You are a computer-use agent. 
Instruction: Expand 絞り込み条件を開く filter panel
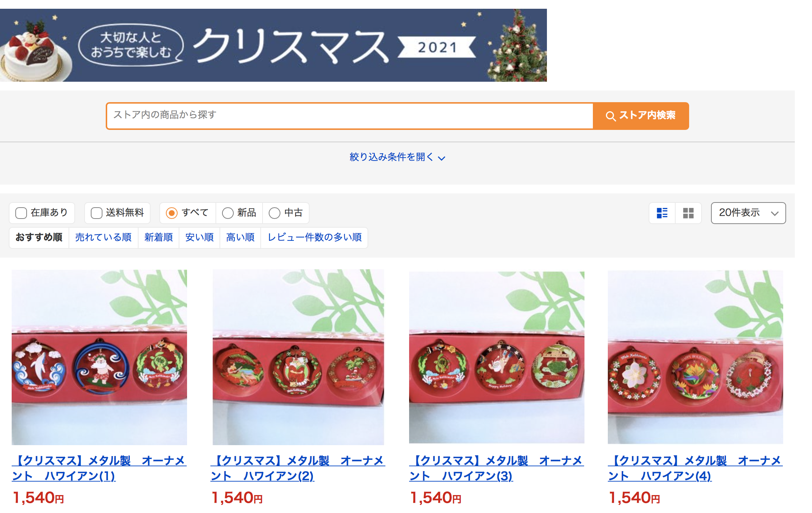tap(397, 157)
